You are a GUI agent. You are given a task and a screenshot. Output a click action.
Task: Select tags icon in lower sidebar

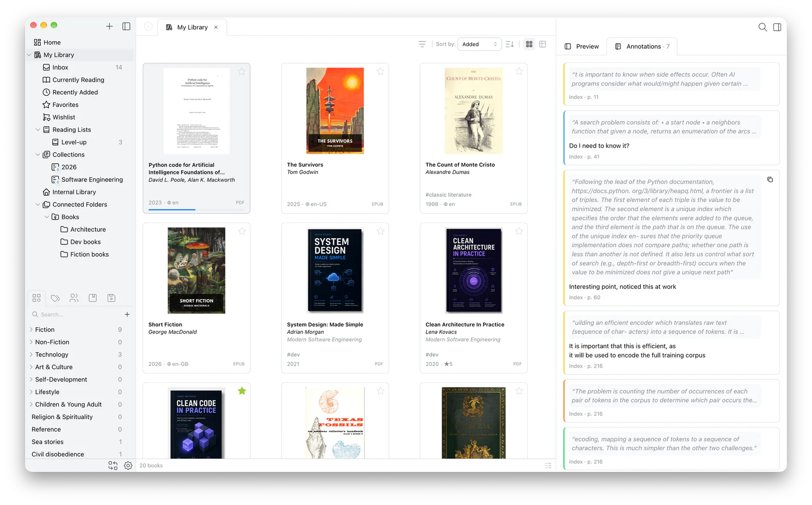tap(55, 298)
